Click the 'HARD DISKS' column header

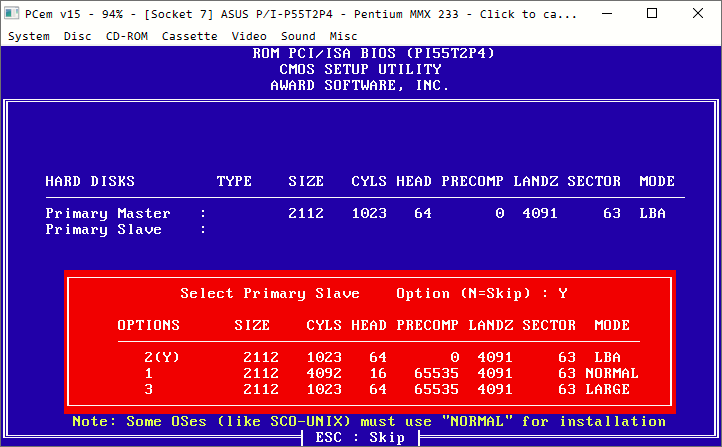[x=90, y=181]
